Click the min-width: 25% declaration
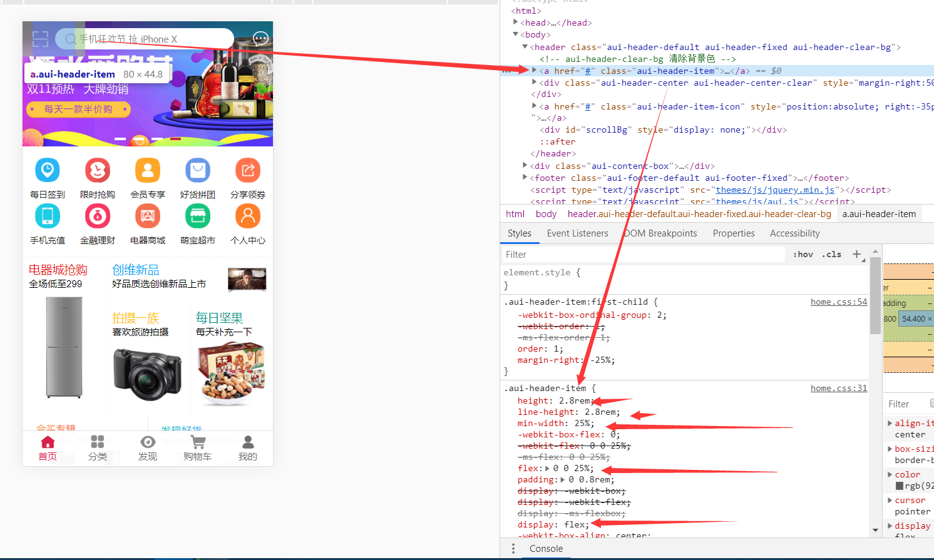Image resolution: width=934 pixels, height=560 pixels. pyautogui.click(x=556, y=424)
